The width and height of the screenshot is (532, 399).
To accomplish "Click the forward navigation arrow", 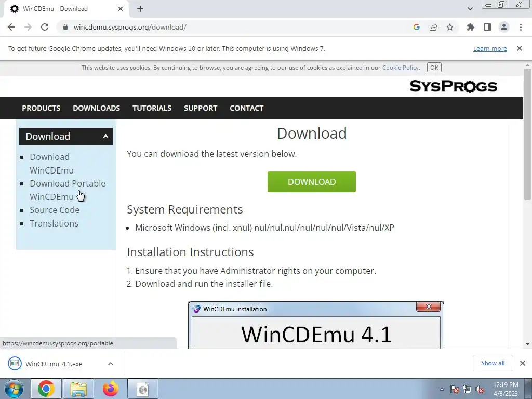I will tap(28, 27).
